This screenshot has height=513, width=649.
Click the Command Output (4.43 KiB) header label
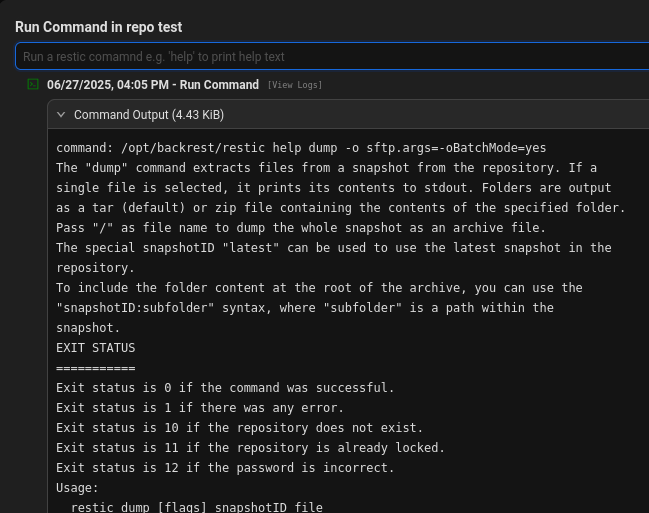(x=148, y=115)
